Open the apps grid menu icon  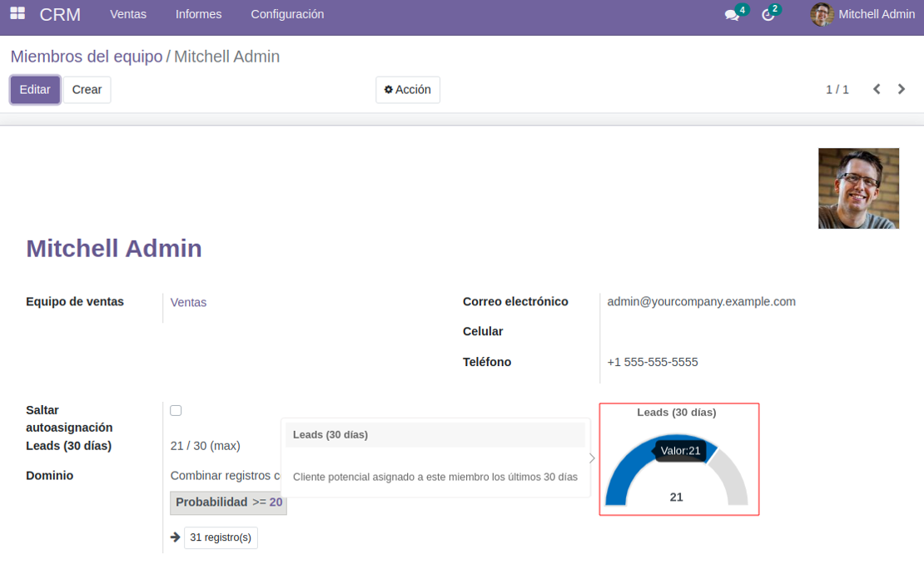pyautogui.click(x=17, y=13)
